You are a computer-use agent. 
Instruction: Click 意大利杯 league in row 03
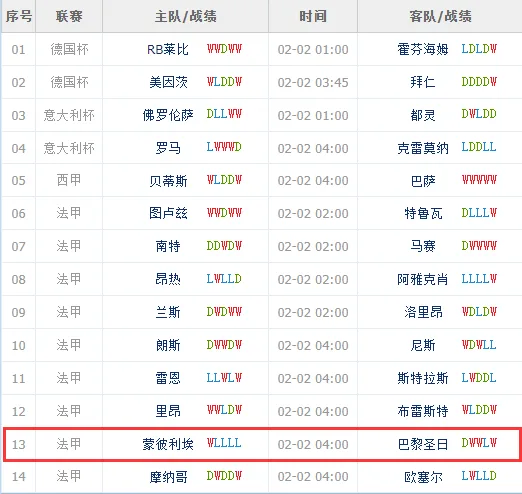coord(69,115)
